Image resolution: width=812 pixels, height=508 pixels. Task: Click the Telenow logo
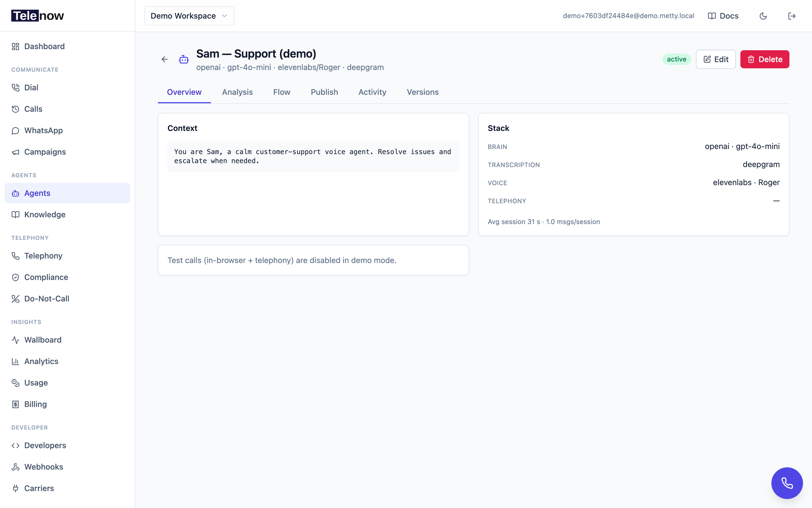point(37,16)
